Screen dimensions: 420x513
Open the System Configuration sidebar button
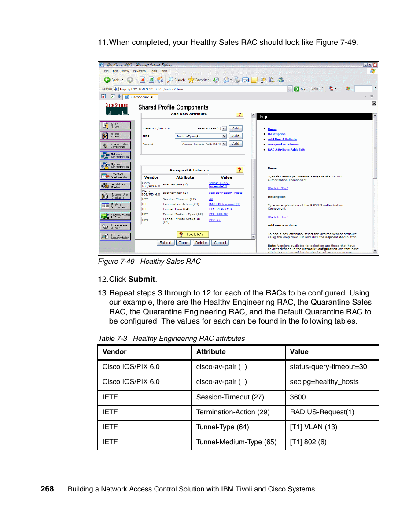coord(115,166)
